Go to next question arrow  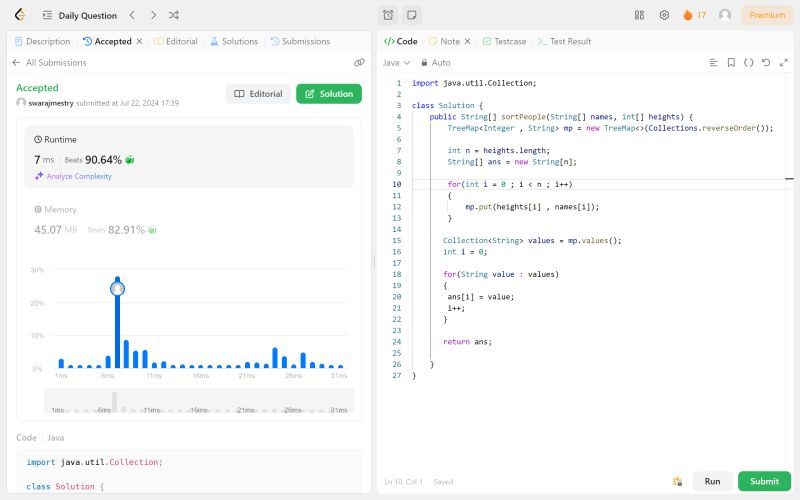coord(152,15)
